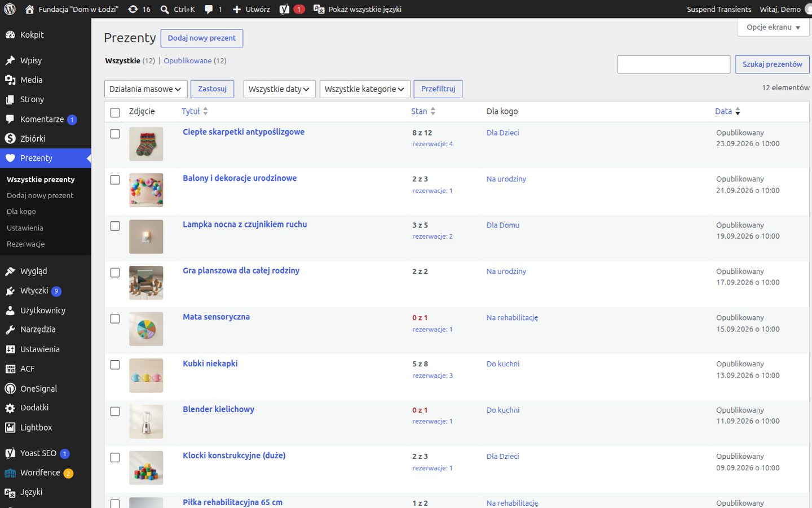This screenshot has width=812, height=508.
Task: Check the Blender kielichowy row checkbox
Action: 115,411
